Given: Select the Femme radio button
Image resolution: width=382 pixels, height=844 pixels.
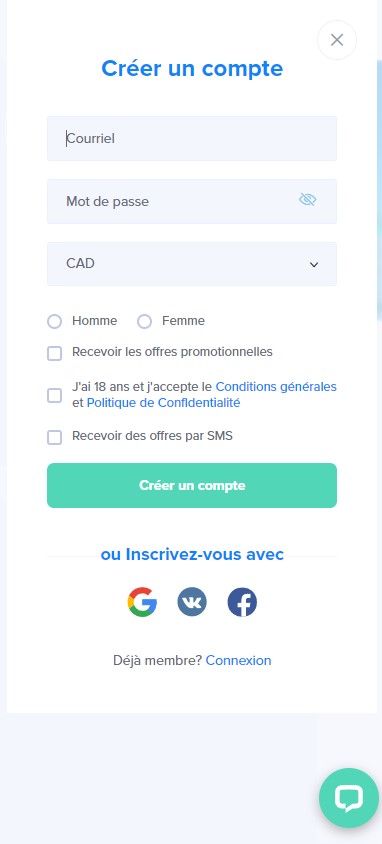Looking at the screenshot, I should (144, 321).
